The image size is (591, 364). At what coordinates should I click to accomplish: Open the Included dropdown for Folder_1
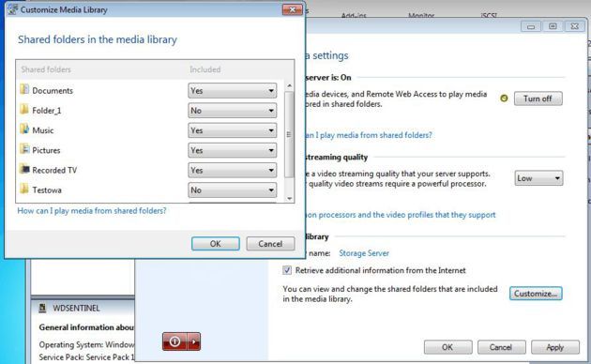[233, 111]
